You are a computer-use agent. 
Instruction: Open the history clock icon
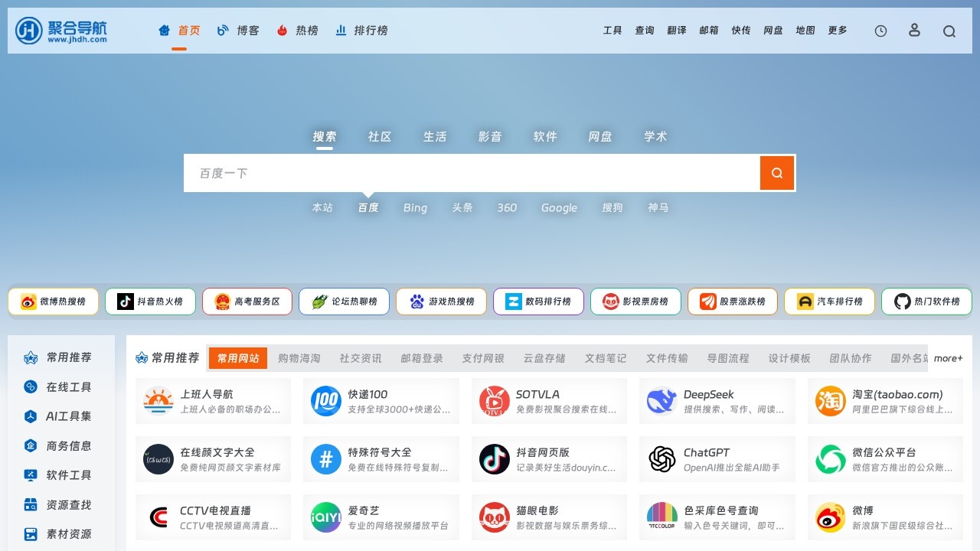click(880, 31)
